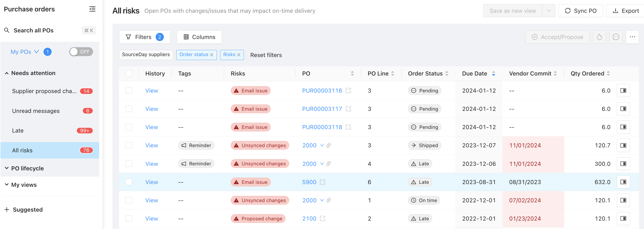Screen dimensions: 644x229
Task: Click the Search all POs field
Action: 50,30
